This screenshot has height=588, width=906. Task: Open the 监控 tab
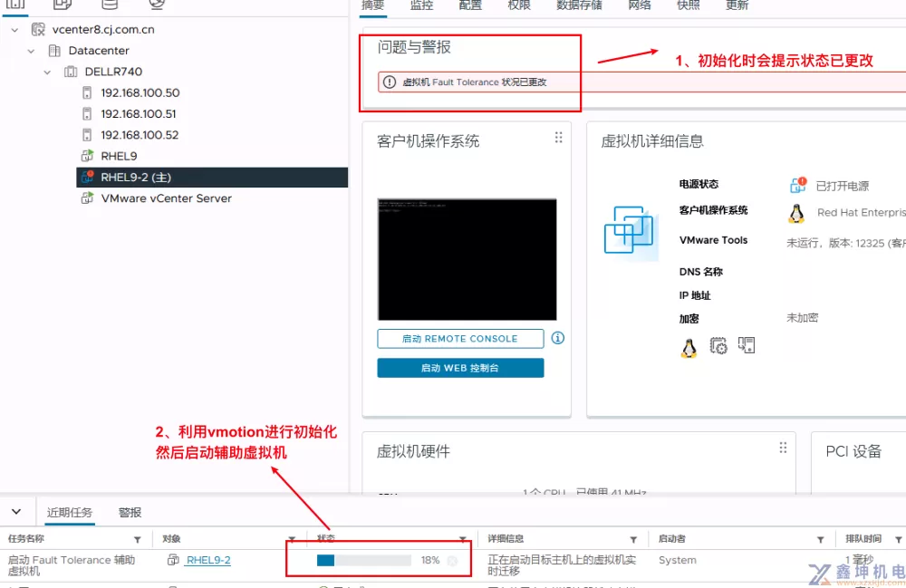pos(421,5)
